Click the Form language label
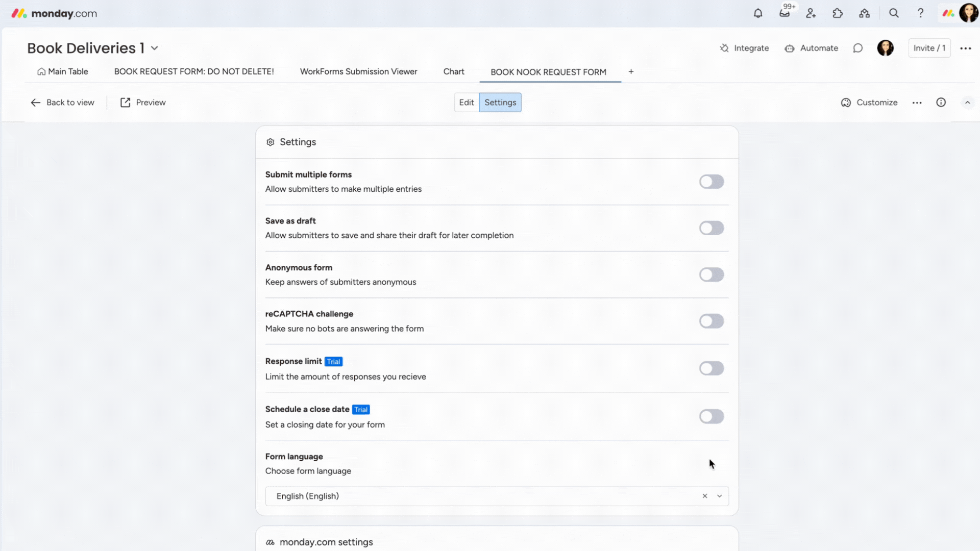This screenshot has width=980, height=551. 294,457
